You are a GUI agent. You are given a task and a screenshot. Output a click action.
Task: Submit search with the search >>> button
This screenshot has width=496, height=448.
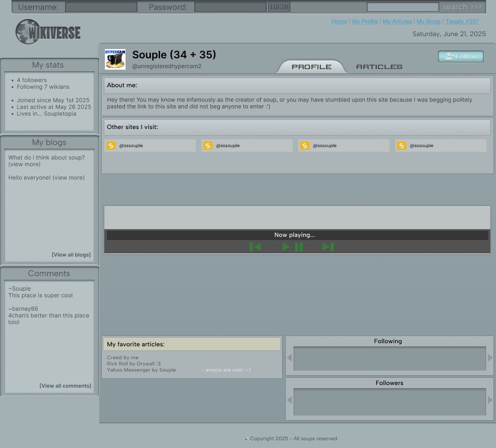pyautogui.click(x=462, y=7)
